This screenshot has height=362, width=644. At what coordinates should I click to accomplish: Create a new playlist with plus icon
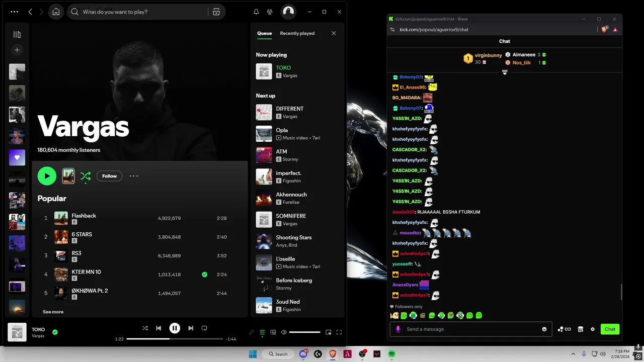(17, 50)
